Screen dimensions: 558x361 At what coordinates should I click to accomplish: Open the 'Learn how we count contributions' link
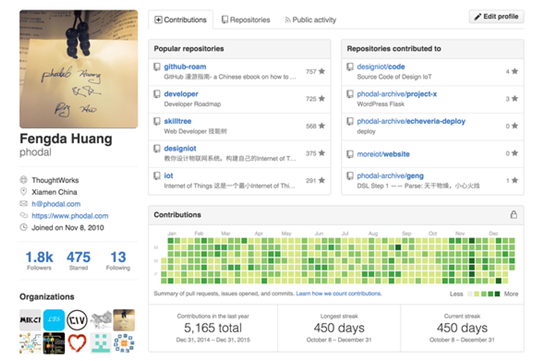point(339,294)
